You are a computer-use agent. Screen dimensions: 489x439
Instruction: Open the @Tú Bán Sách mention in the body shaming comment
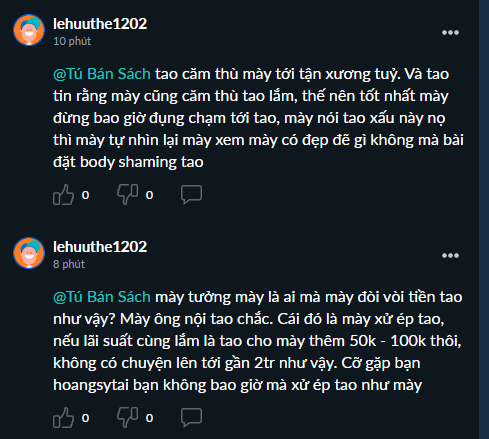point(102,74)
